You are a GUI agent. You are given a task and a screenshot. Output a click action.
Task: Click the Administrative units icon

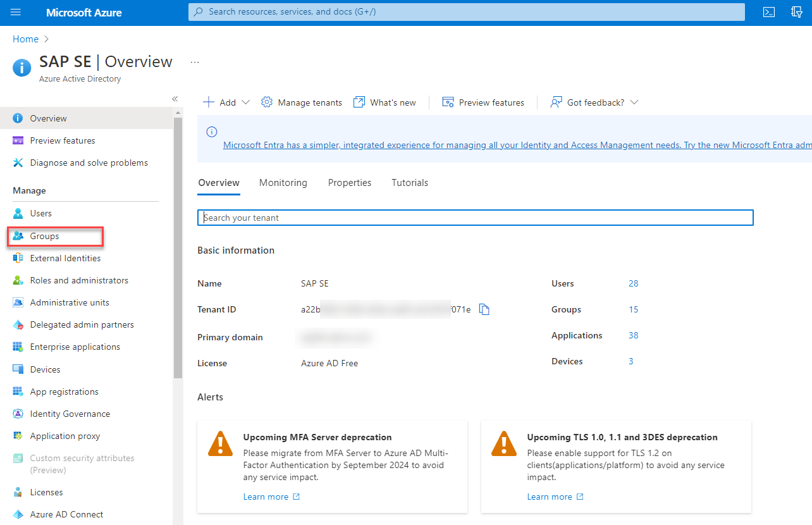[x=18, y=302]
